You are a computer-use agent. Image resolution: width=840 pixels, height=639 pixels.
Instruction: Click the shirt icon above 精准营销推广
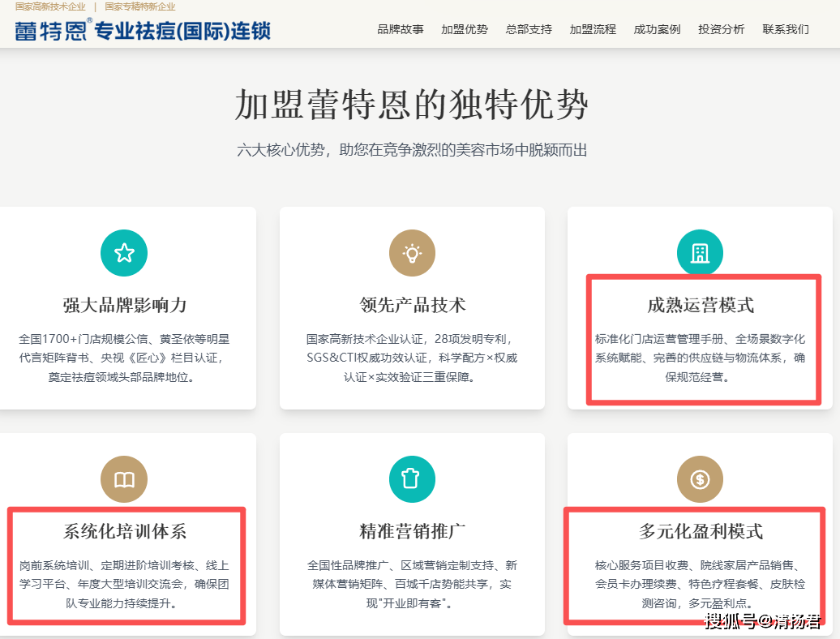(412, 479)
